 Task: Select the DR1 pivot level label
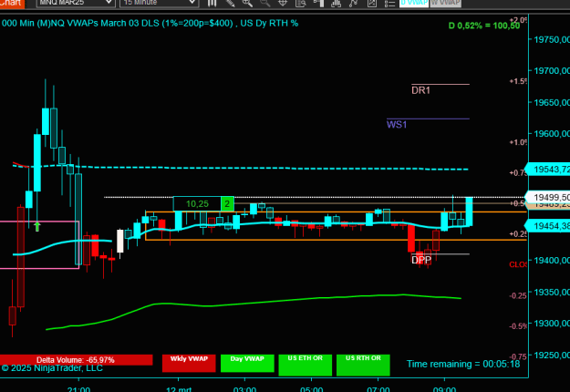tap(420, 90)
